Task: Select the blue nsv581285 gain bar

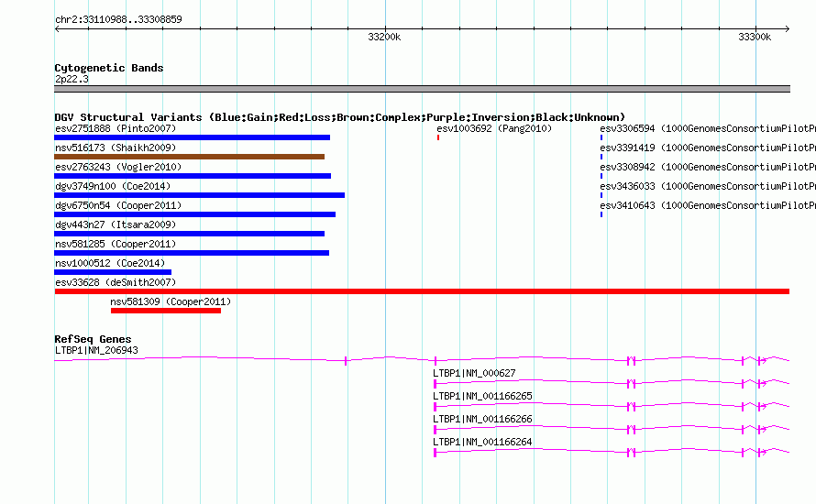Action: coord(192,253)
